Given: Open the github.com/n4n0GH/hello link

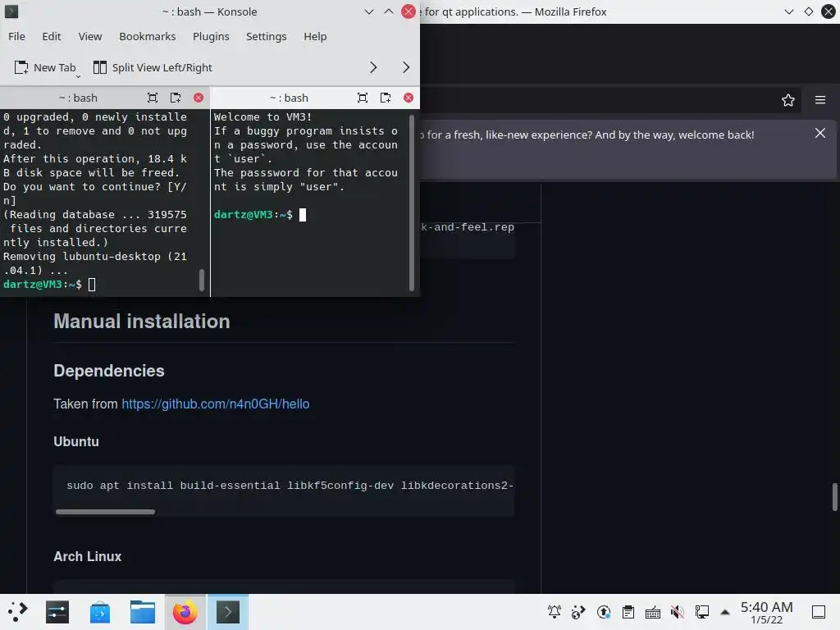Looking at the screenshot, I should (216, 404).
